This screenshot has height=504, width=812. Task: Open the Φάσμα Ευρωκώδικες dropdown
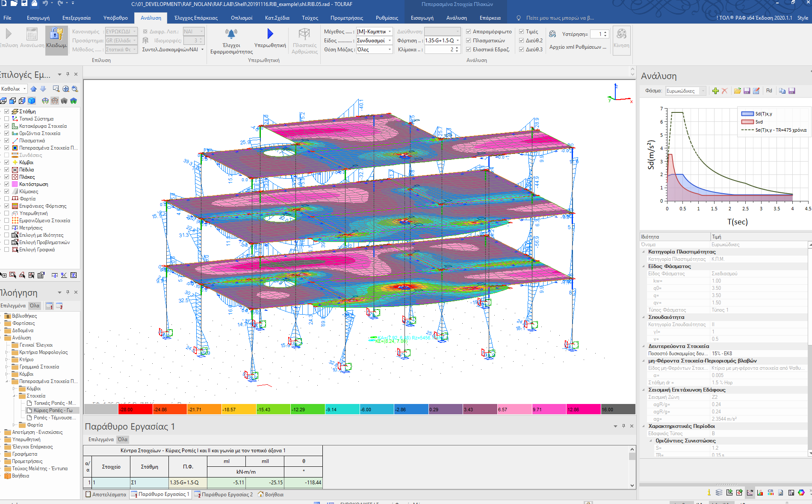703,91
